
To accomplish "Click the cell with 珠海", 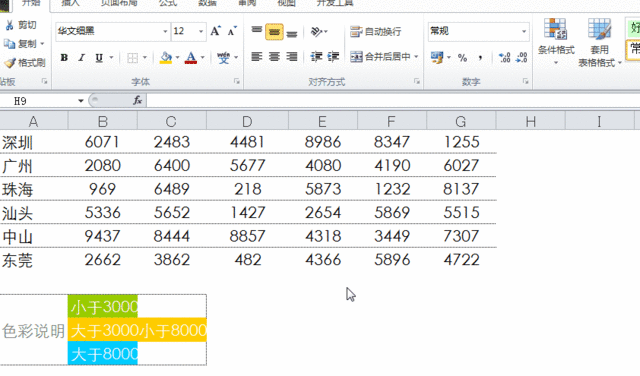I will [34, 189].
